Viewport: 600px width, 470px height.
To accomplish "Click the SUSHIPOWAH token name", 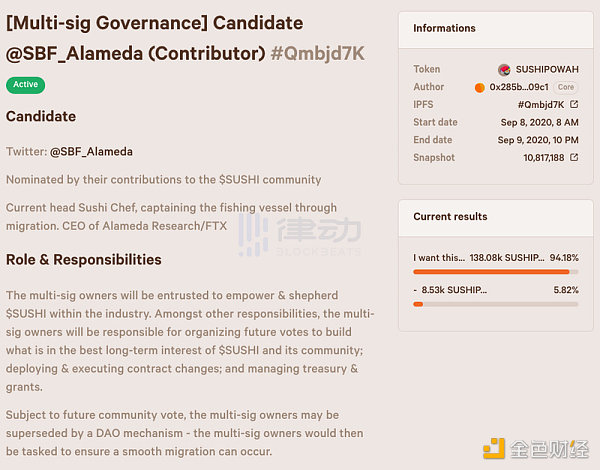I will 546,70.
